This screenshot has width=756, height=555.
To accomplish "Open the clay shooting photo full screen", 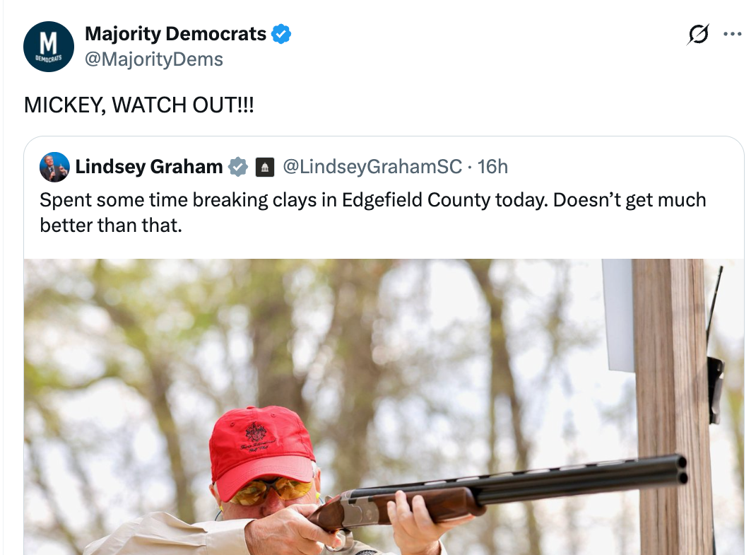I will coord(384,407).
